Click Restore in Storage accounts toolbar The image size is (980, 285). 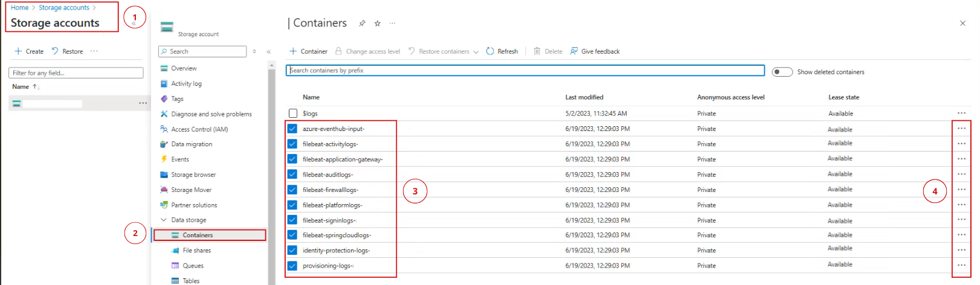67,51
